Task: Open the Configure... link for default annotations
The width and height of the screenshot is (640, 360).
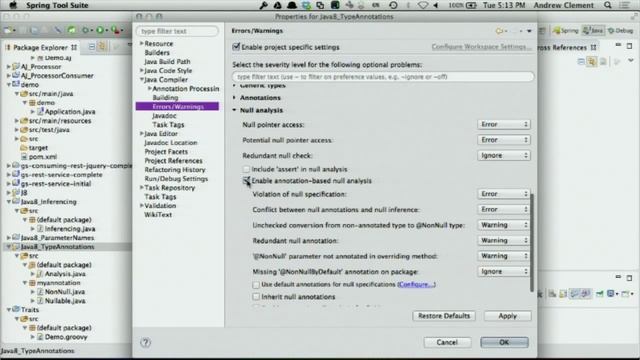Action: click(416, 284)
